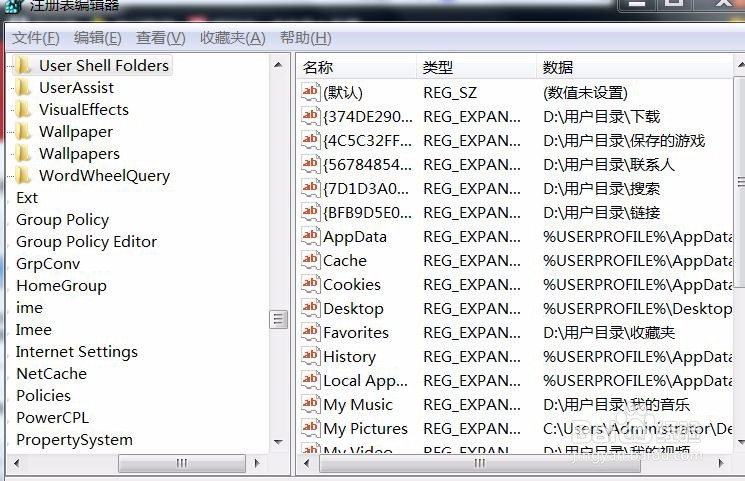Click the values pane scroll right arrow

[721, 463]
